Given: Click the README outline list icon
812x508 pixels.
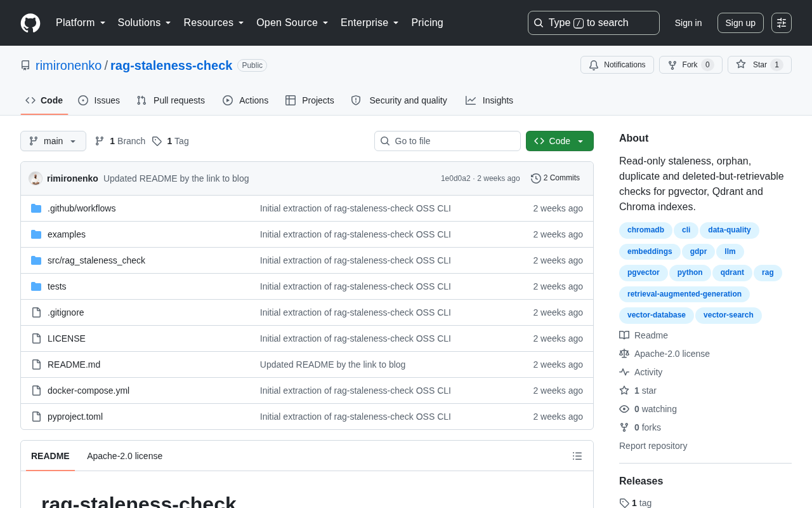Looking at the screenshot, I should pos(577,456).
